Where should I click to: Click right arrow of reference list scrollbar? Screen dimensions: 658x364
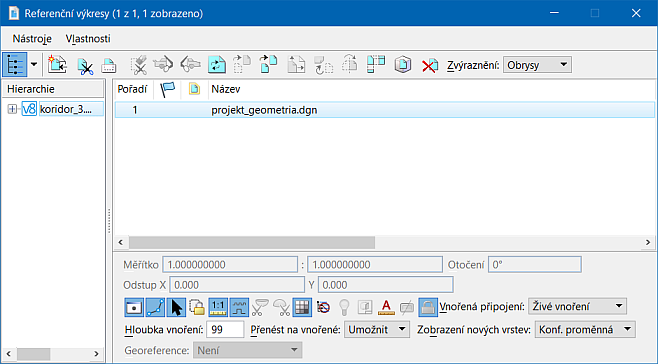tap(648, 242)
